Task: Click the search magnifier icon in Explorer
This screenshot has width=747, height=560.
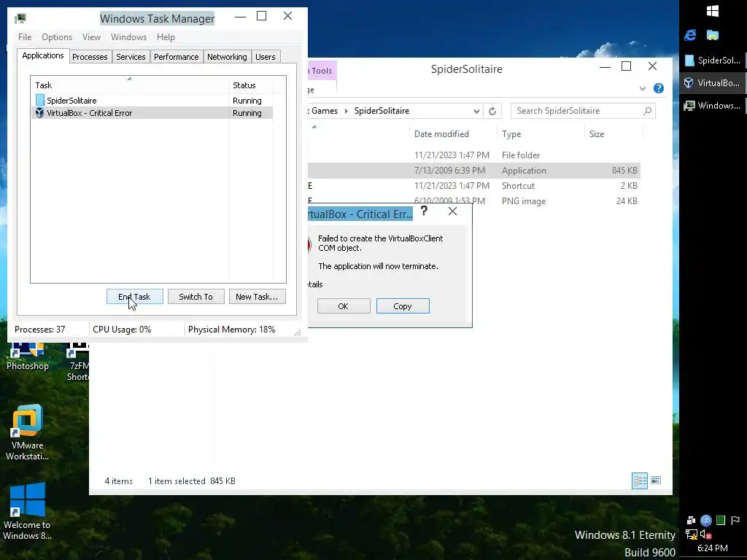Action: pos(648,111)
